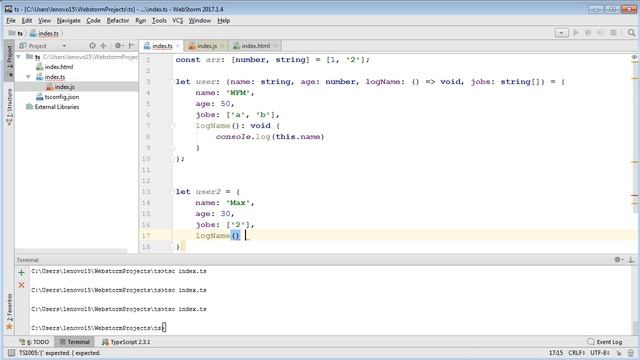Click the read-only lock icon in status bar
The width and height of the screenshot is (640, 360).
coord(619,353)
